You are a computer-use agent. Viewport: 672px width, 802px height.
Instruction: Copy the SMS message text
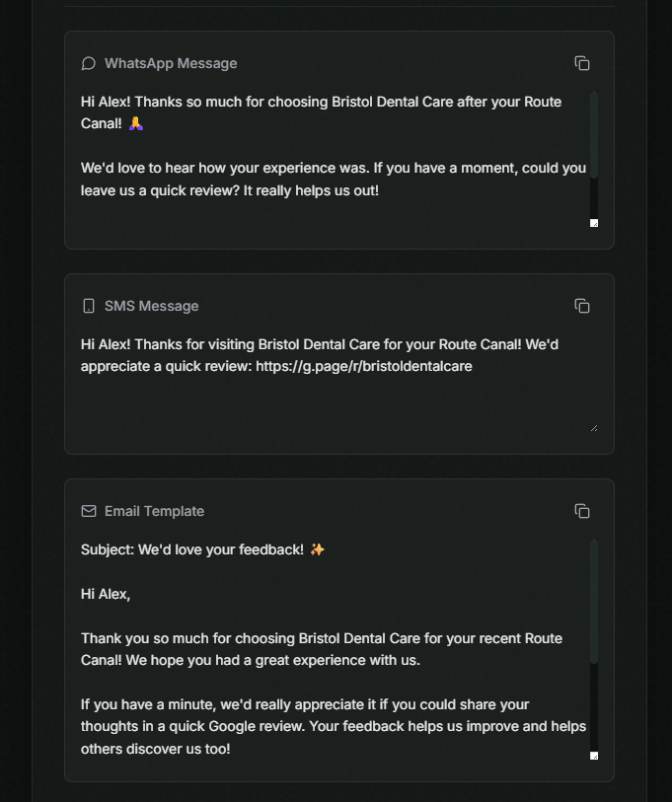coord(582,306)
